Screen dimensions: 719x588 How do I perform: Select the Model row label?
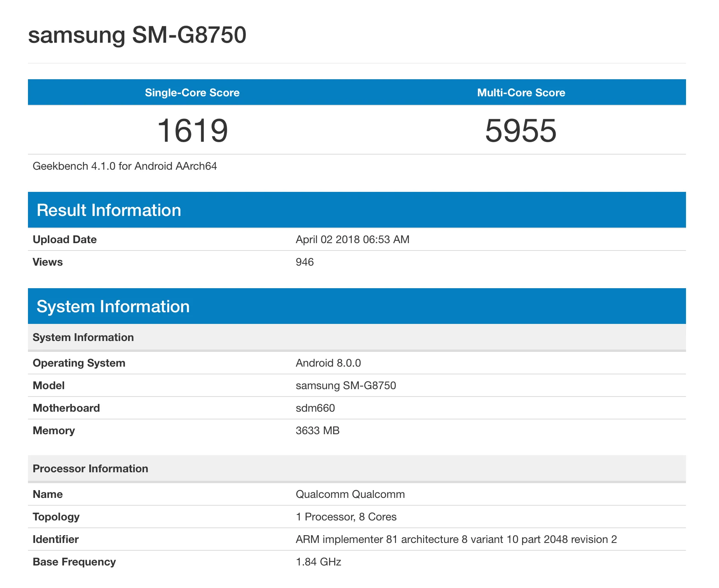[x=49, y=385]
